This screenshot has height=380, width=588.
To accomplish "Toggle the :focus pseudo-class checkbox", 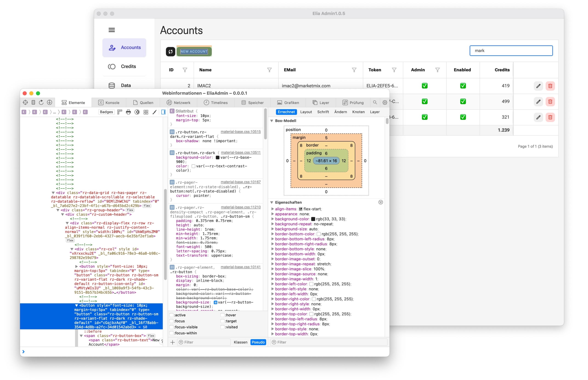I will coord(172,321).
